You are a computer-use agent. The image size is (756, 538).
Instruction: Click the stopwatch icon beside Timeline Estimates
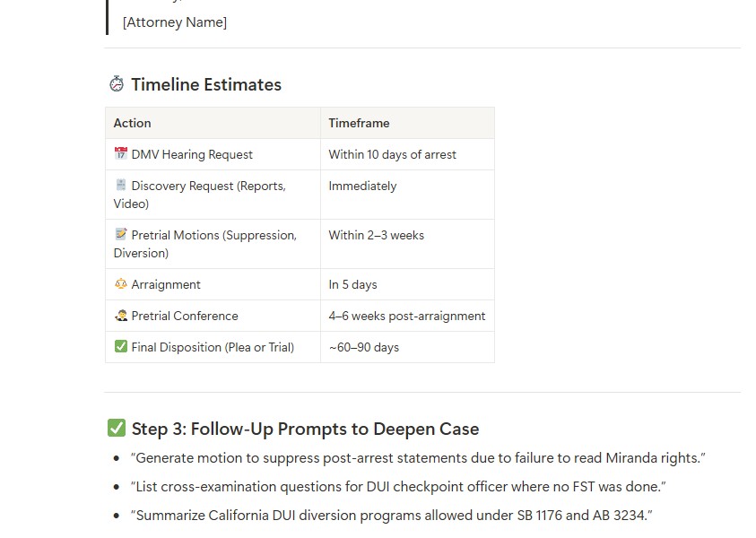click(117, 84)
